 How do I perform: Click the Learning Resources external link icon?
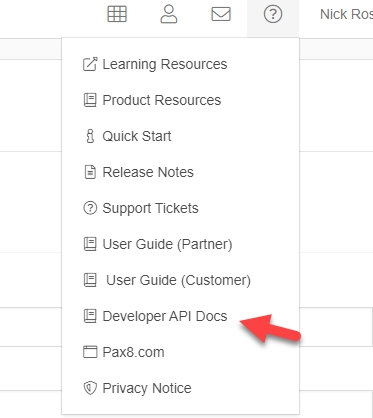pos(90,64)
